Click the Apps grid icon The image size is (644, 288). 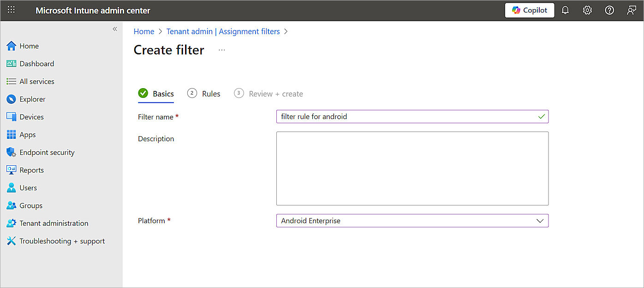(12, 135)
